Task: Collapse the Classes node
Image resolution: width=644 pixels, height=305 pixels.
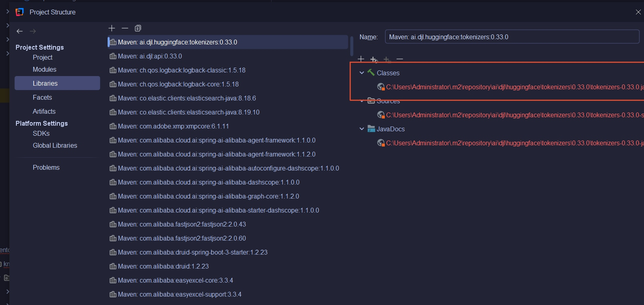Action: (362, 73)
